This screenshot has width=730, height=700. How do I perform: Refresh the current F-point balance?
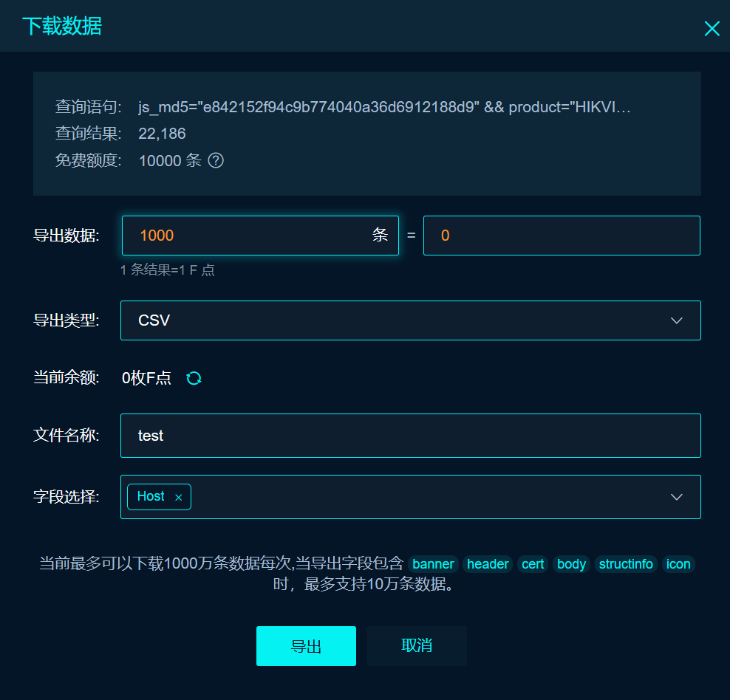coord(194,378)
